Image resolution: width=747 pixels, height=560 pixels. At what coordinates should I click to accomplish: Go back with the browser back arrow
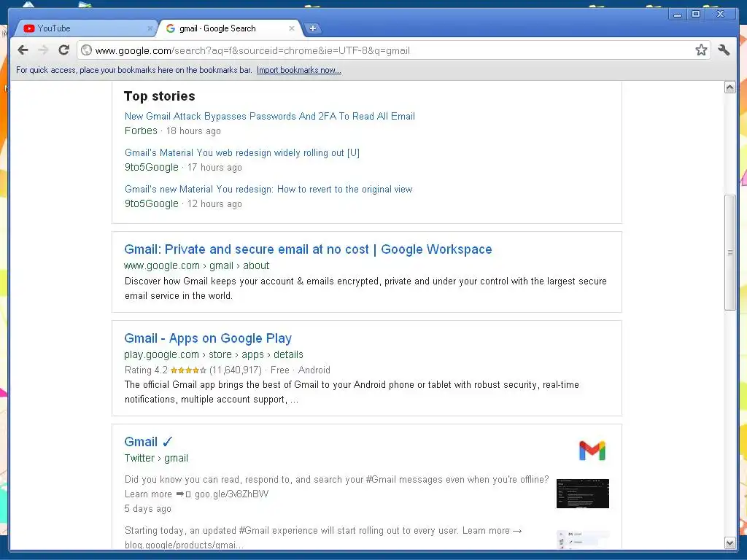click(23, 50)
